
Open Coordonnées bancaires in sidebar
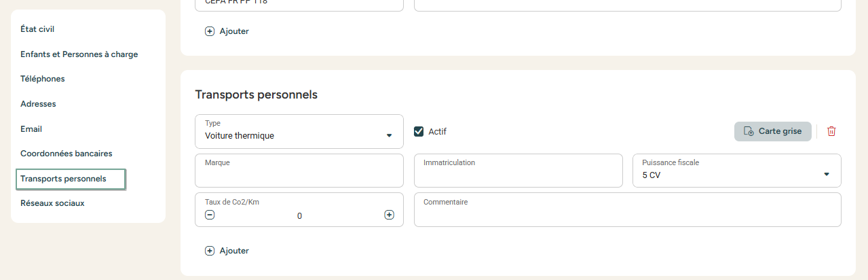pyautogui.click(x=67, y=154)
